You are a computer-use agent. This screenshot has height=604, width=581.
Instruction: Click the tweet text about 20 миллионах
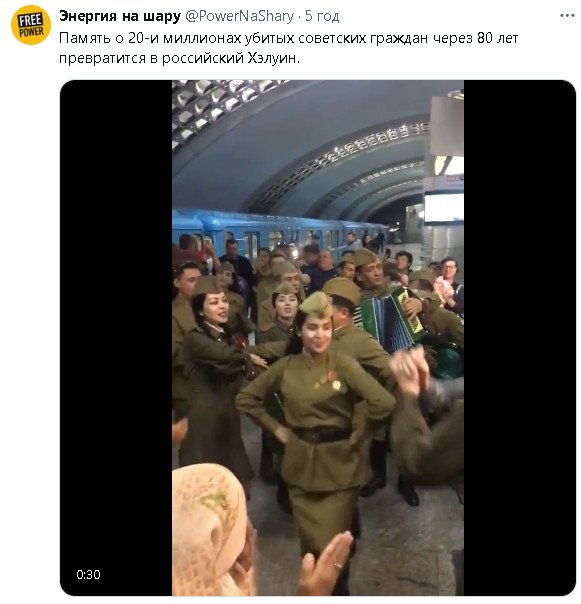(289, 48)
